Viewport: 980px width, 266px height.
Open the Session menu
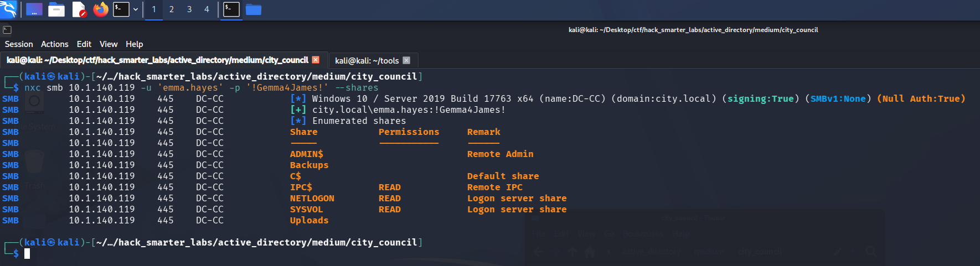pyautogui.click(x=19, y=44)
